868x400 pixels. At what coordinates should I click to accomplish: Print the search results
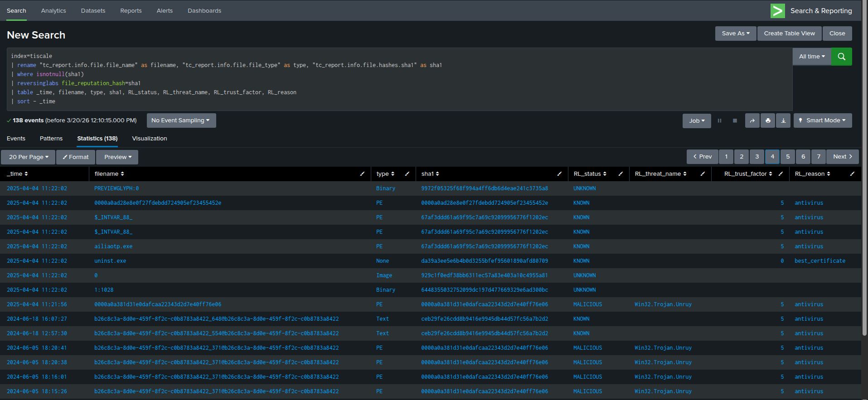click(768, 120)
